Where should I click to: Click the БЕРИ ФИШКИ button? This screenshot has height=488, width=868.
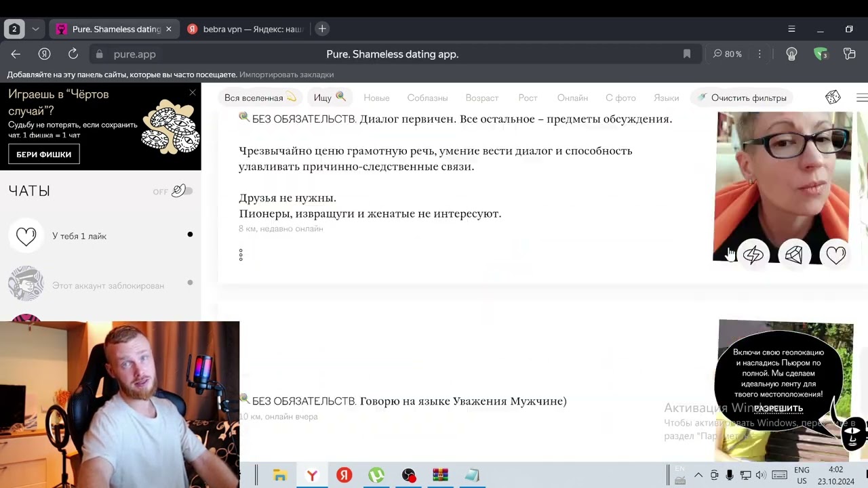(44, 155)
